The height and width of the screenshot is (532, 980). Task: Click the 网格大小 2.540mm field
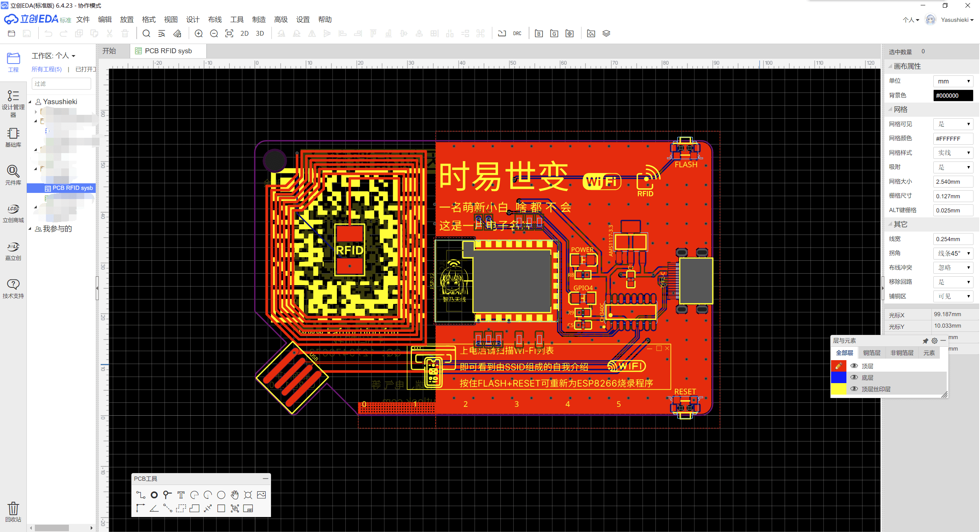click(953, 182)
